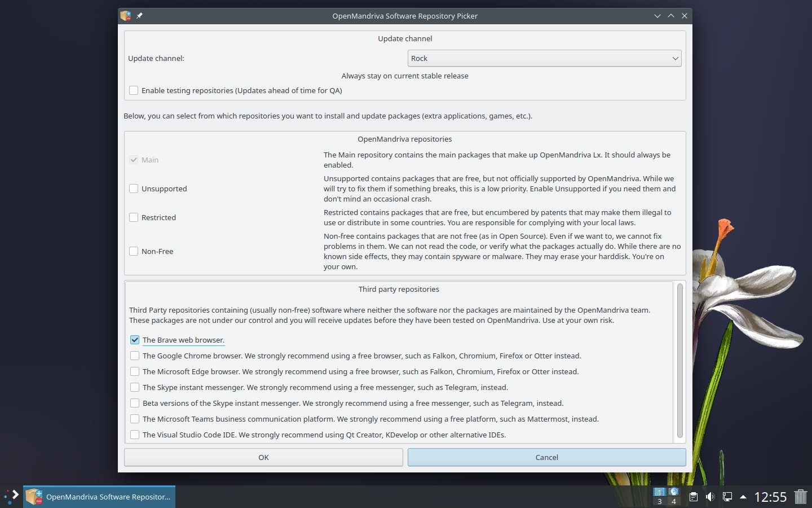Switch to virtual desktop 4
Viewport: 812px width, 508px height.
(673, 501)
